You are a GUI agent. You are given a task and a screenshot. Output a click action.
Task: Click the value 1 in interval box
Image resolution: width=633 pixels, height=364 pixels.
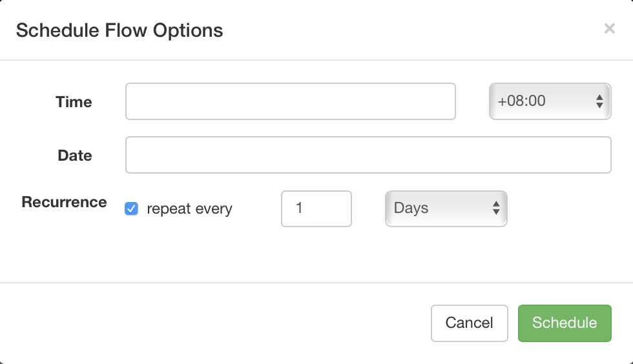[298, 208]
